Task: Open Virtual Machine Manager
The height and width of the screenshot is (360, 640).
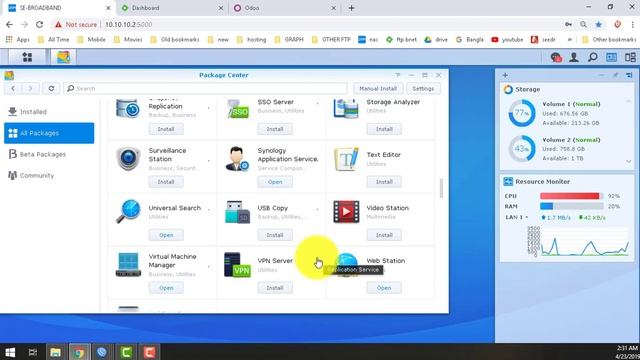Action: point(166,288)
